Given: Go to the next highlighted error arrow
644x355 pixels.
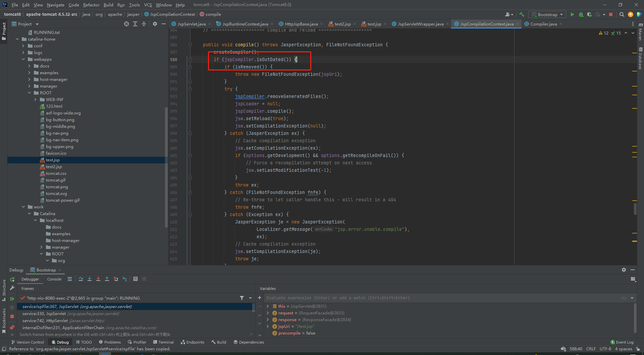Looking at the screenshot, I should [x=633, y=33].
